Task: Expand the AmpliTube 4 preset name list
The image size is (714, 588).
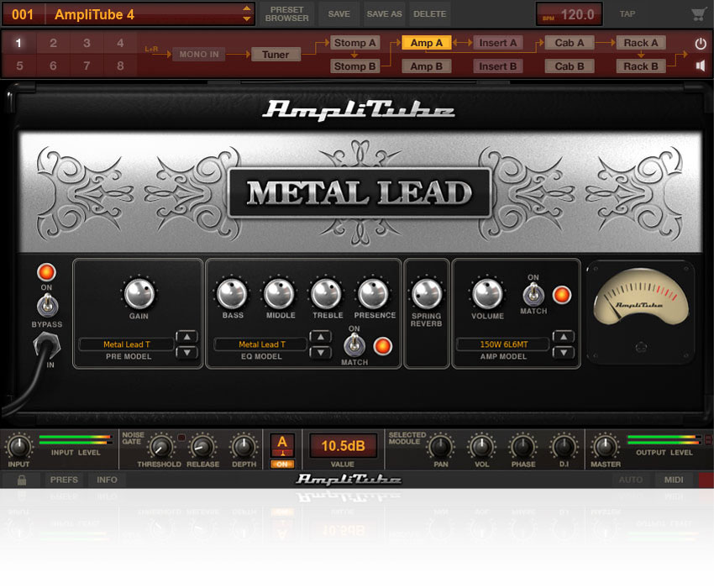Action: click(x=246, y=14)
